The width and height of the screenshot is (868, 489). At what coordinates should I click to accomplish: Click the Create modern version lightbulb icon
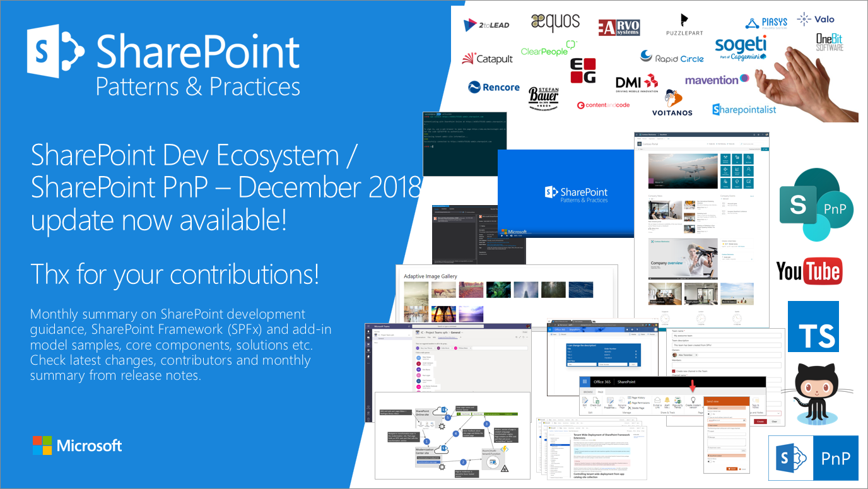click(x=693, y=401)
